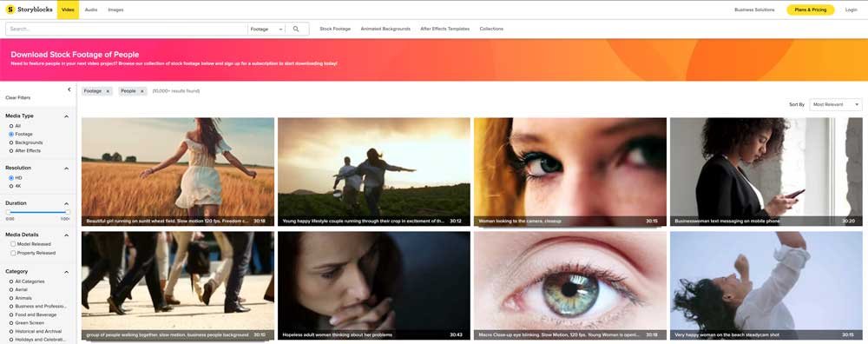Click the Login link
The height and width of the screenshot is (344, 868).
pos(851,10)
